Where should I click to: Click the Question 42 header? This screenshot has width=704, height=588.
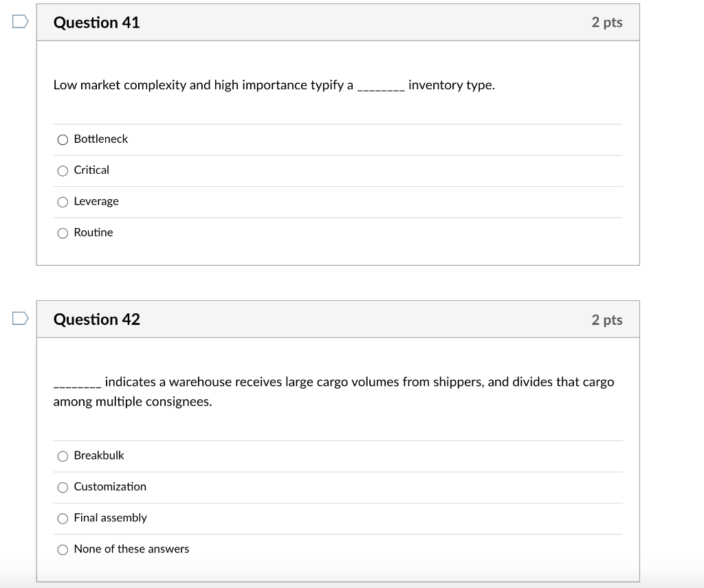click(x=96, y=319)
